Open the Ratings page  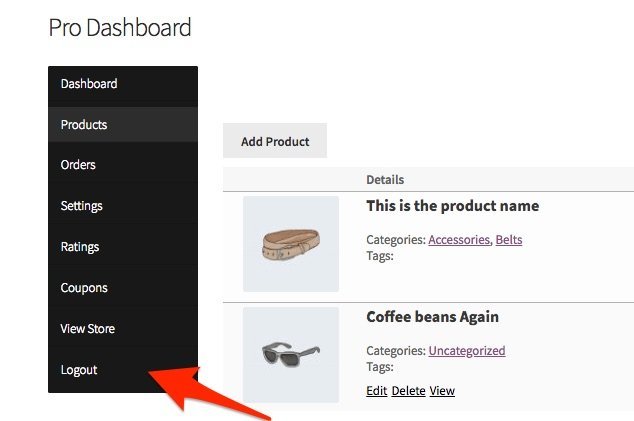pos(80,247)
